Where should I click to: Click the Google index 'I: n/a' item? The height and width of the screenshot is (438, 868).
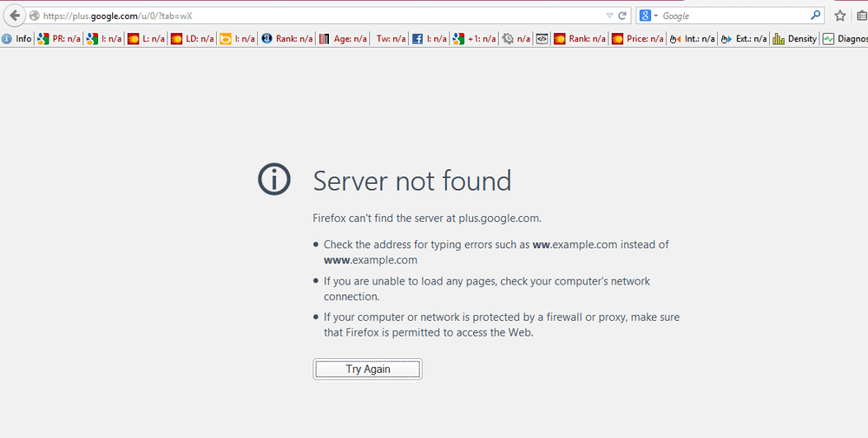tap(104, 39)
